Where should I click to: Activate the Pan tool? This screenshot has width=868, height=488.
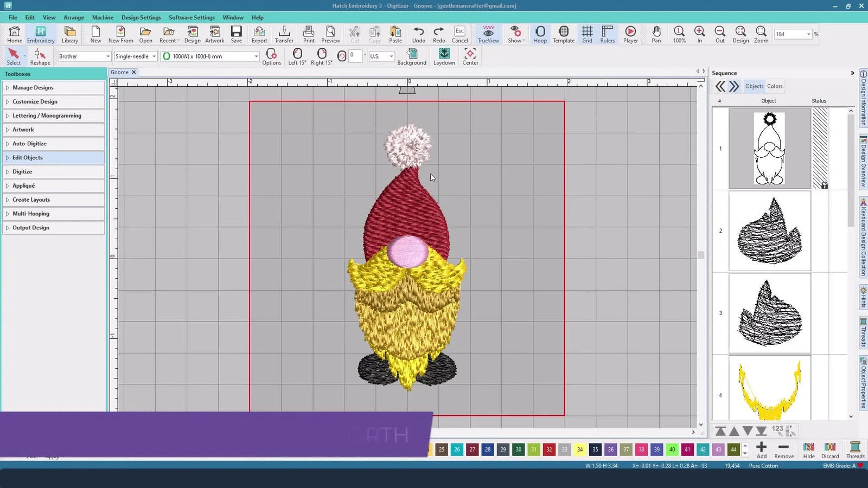[656, 34]
